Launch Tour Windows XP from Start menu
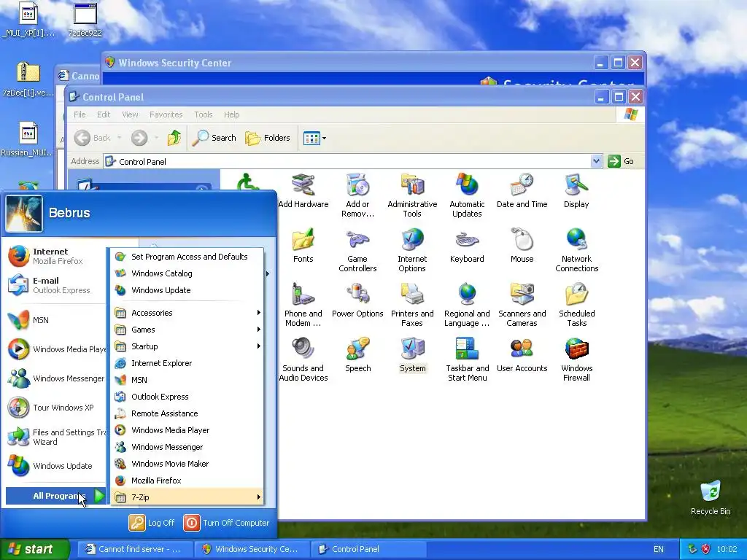Viewport: 747px width, 560px height. pos(56,408)
